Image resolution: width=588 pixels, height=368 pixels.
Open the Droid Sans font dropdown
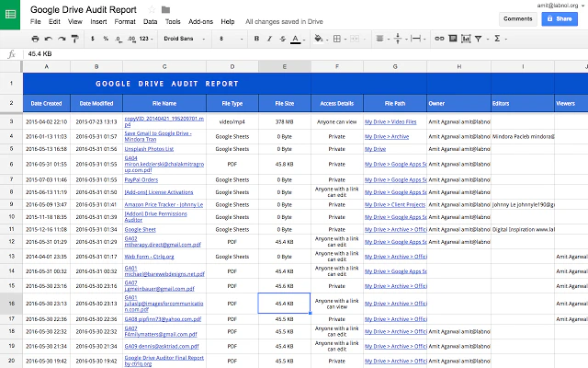click(185, 39)
